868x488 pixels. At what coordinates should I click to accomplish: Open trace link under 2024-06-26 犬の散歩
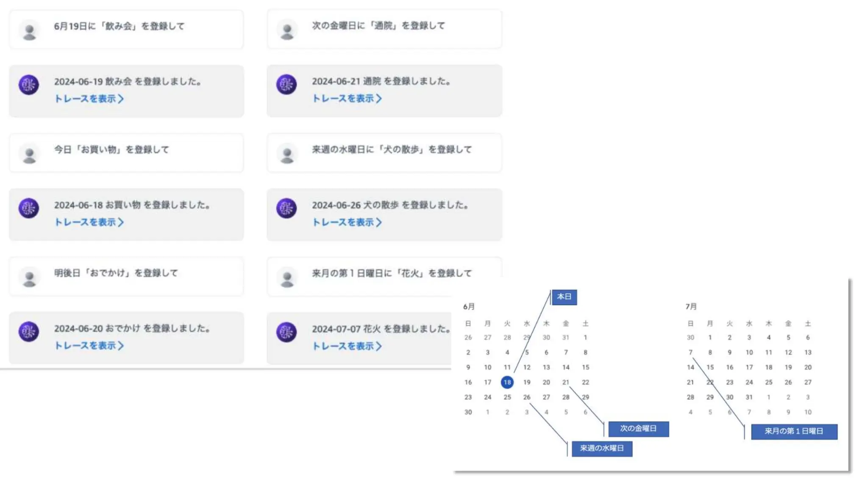(x=347, y=222)
